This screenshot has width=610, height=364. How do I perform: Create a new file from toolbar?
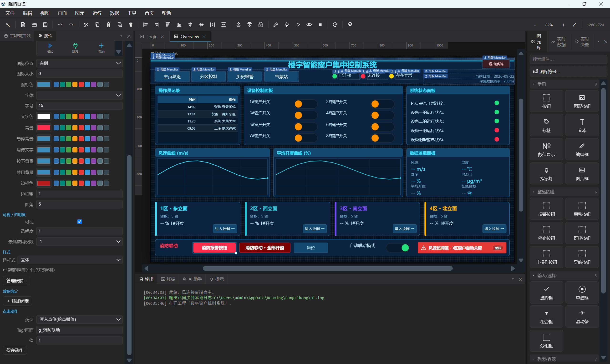click(x=23, y=25)
